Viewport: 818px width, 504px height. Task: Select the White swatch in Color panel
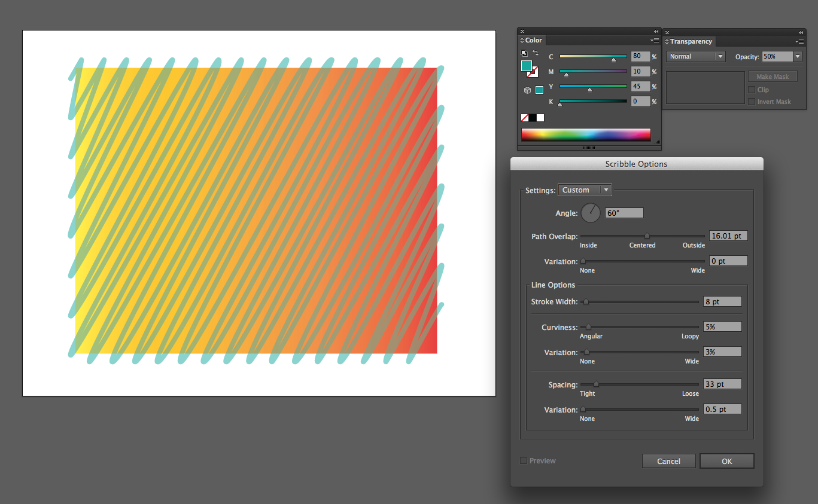(x=540, y=118)
